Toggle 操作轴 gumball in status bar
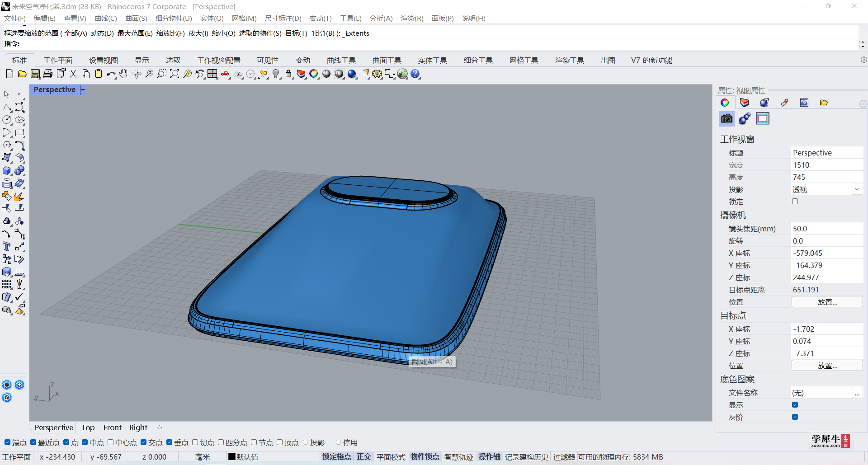868x465 pixels. [489, 457]
